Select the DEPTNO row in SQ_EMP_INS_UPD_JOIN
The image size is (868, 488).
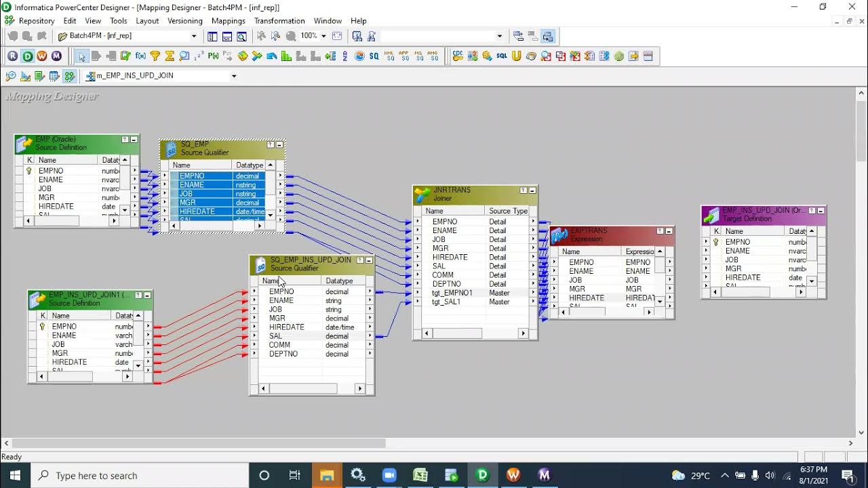point(312,354)
